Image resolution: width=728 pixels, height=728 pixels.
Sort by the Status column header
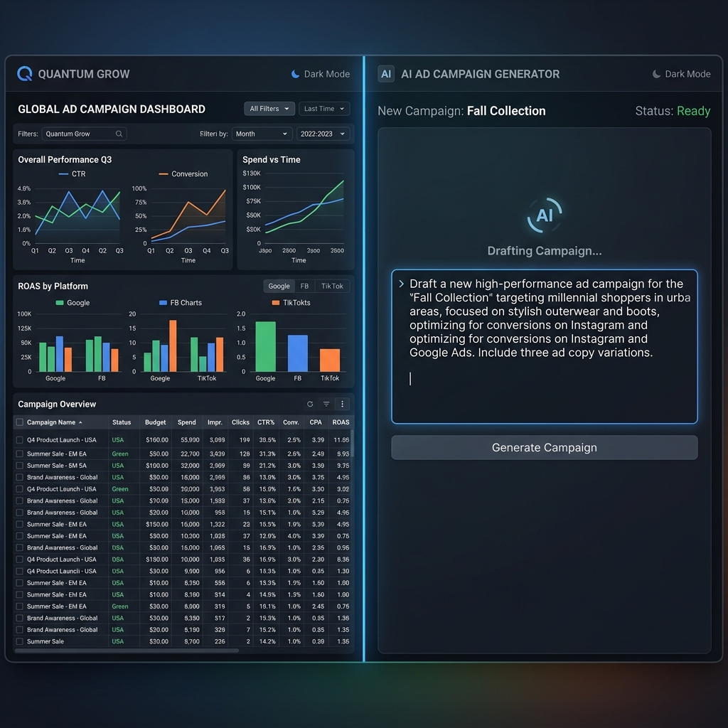122,422
